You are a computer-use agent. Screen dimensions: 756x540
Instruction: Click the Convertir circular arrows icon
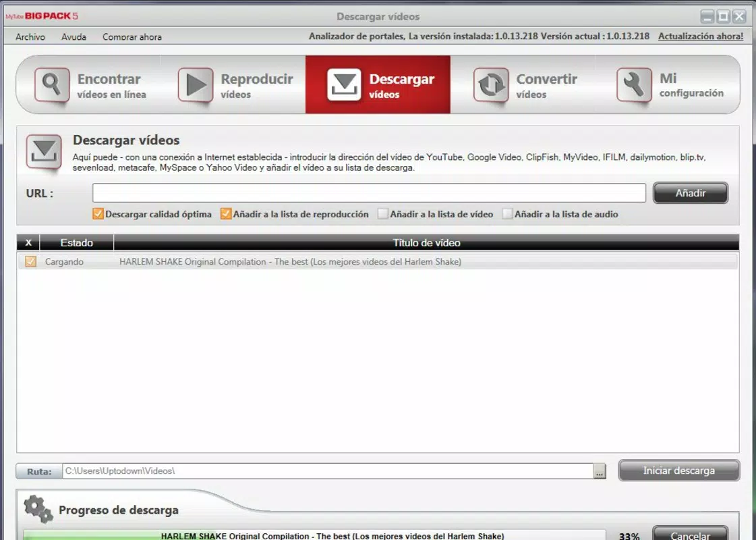tap(491, 84)
